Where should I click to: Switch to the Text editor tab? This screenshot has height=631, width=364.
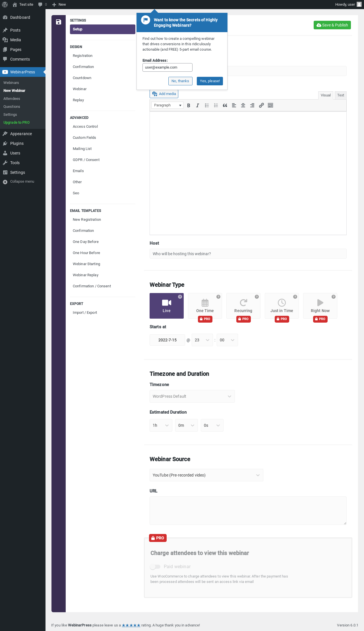tap(341, 95)
